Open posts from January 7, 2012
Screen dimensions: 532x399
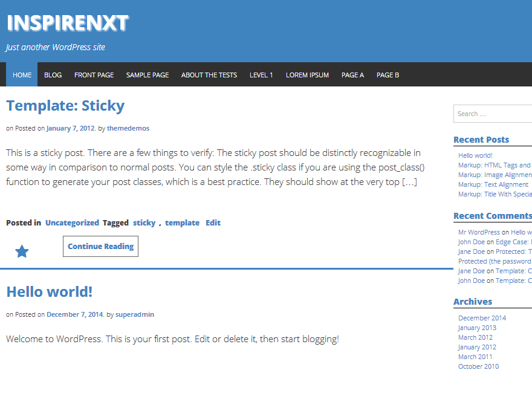(70, 128)
